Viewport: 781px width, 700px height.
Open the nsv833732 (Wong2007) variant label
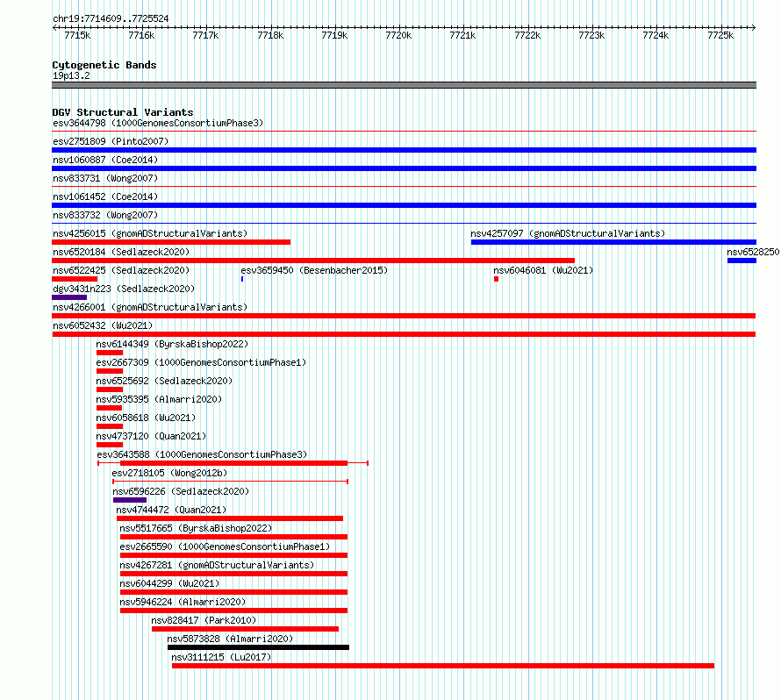[x=105, y=215]
